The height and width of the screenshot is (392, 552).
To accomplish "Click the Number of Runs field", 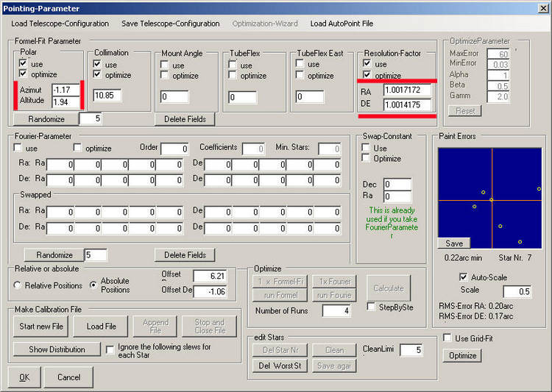I will tap(336, 310).
